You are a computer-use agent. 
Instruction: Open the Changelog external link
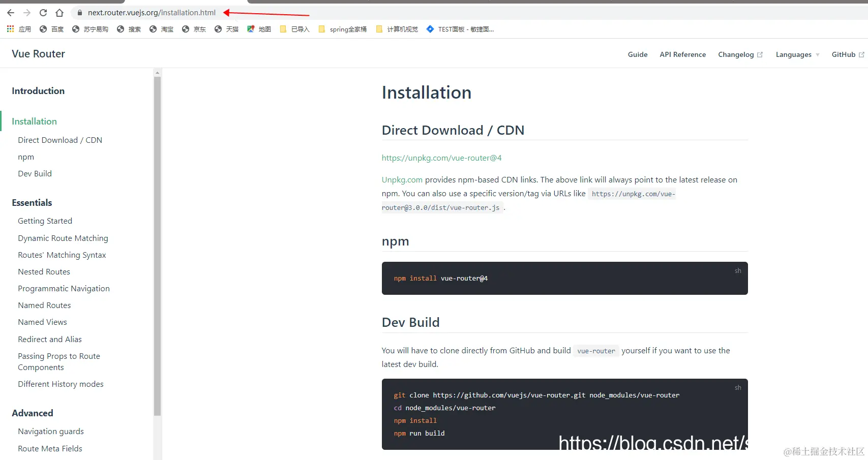point(740,54)
